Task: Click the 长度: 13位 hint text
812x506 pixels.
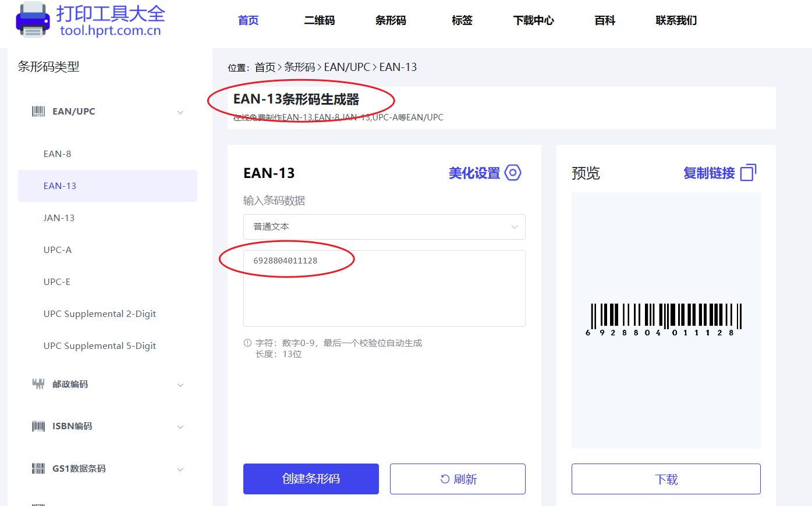Action: [x=279, y=354]
